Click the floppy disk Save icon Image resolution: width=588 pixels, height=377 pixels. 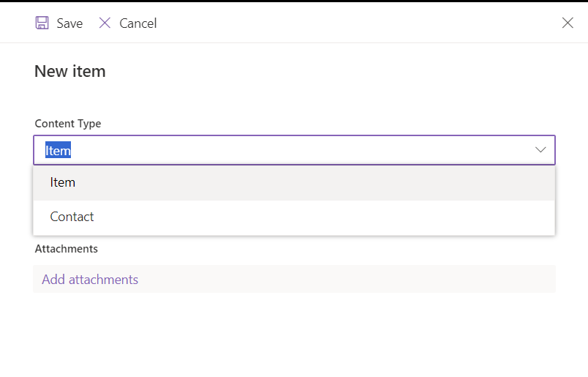42,23
